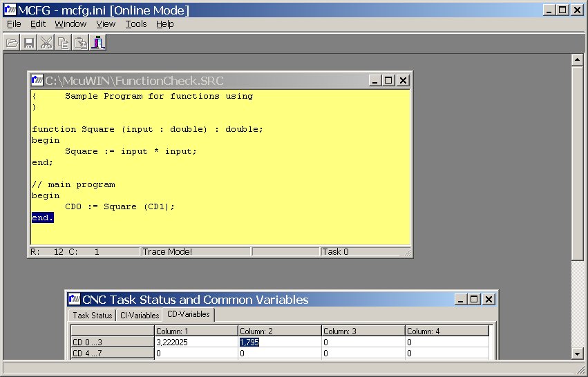588x377 pixels.
Task: Select the CD-Variables tab
Action: (188, 314)
